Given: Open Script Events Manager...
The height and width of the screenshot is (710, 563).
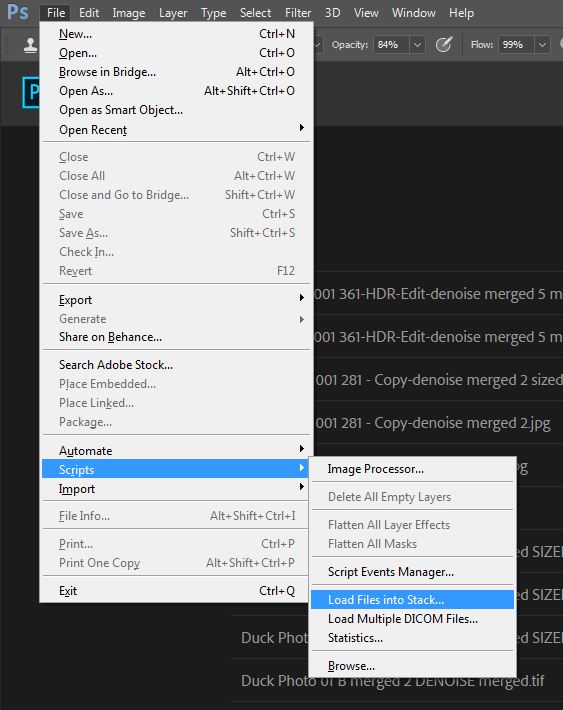Looking at the screenshot, I should click(x=412, y=572).
